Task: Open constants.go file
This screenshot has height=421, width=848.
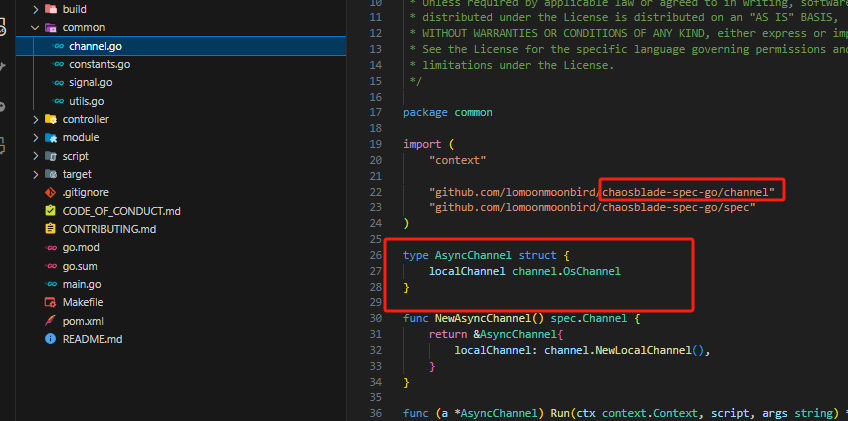Action: [x=100, y=64]
